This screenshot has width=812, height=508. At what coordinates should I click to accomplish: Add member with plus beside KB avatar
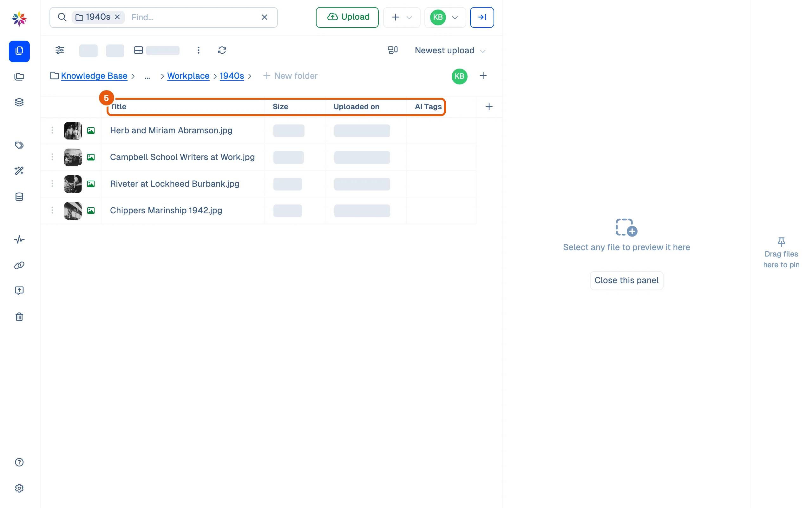click(483, 76)
